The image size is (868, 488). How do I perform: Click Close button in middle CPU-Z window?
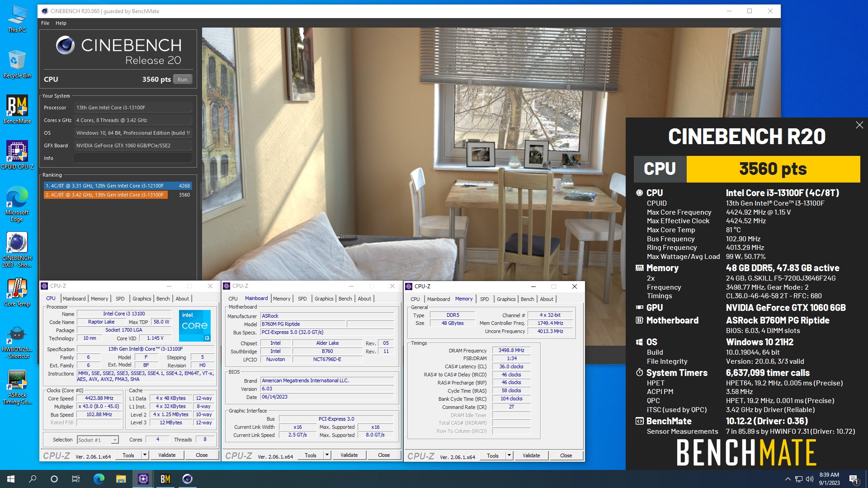(384, 455)
